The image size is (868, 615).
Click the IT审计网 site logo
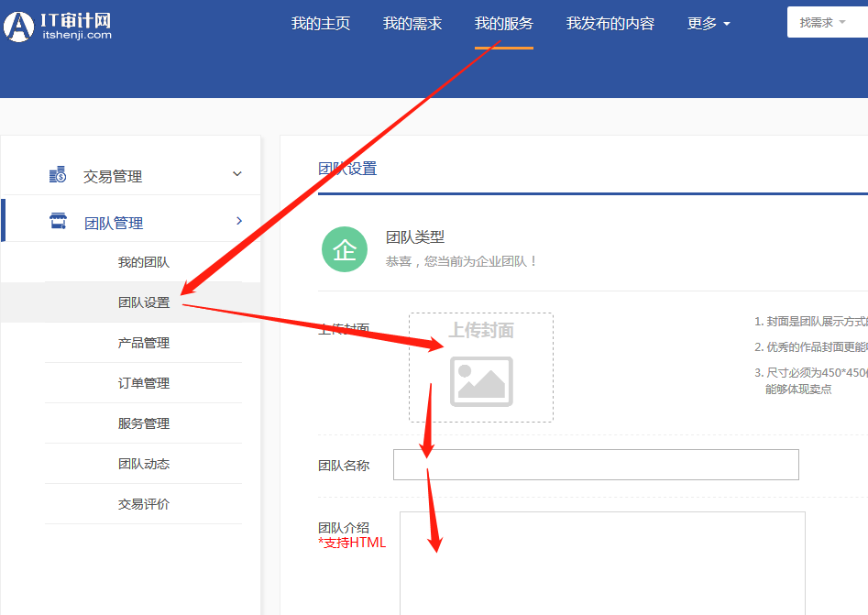pos(59,25)
